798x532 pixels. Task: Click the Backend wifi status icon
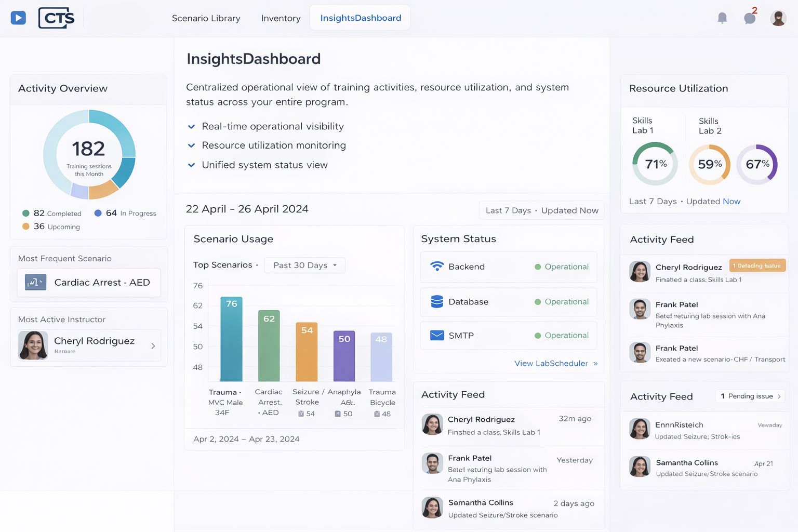pos(437,267)
